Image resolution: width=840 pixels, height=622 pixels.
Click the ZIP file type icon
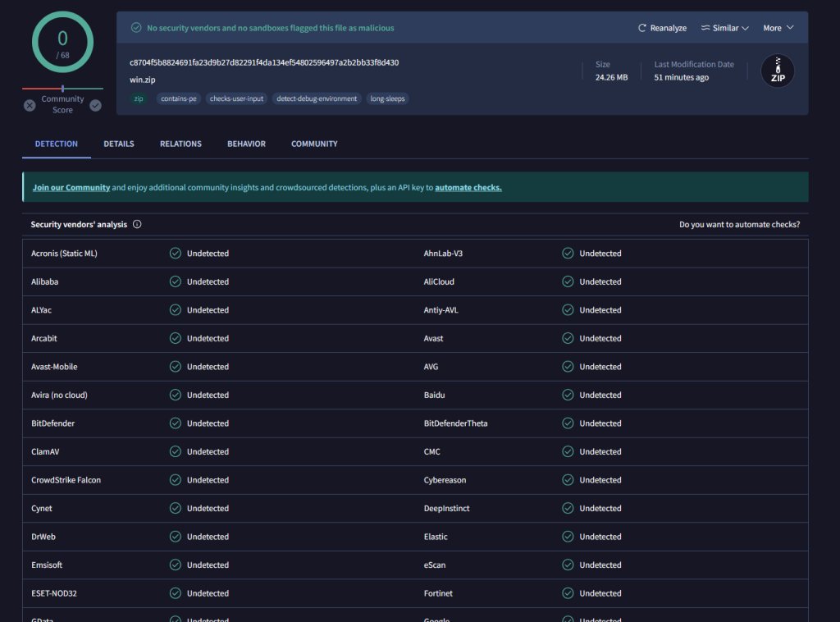[x=778, y=71]
